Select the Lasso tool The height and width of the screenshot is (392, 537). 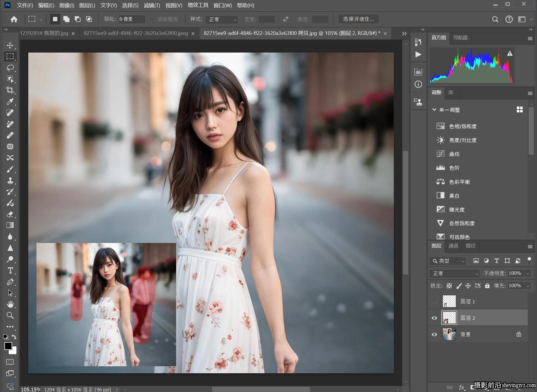coord(10,68)
